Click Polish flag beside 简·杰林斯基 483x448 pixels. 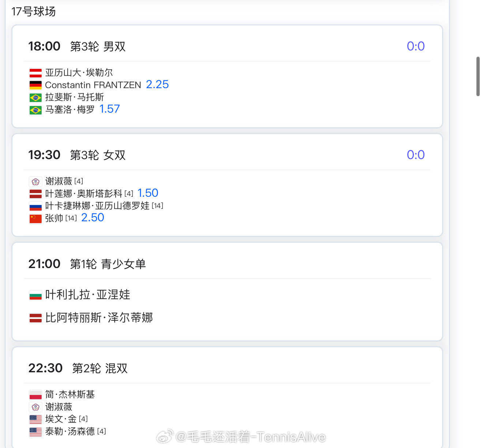[x=35, y=395]
